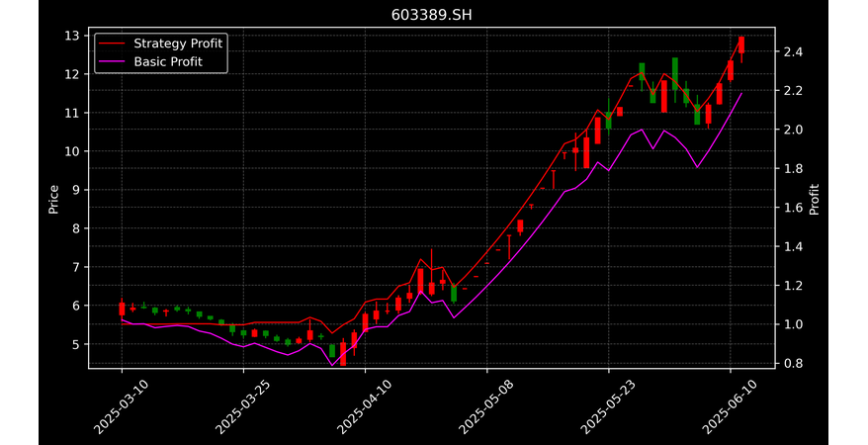The width and height of the screenshot is (868, 445).
Task: Click the magenta Basic Profit legend line
Action: pyautogui.click(x=110, y=62)
